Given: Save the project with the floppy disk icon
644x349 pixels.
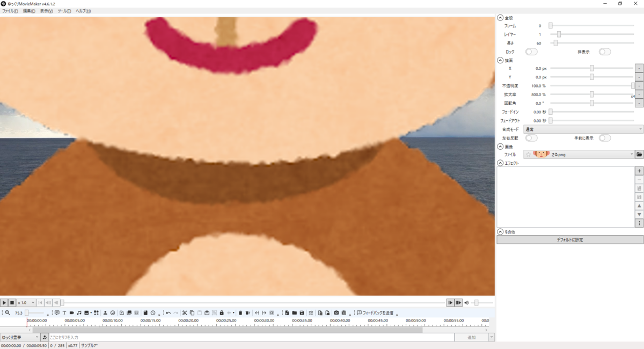Looking at the screenshot, I should coord(302,312).
